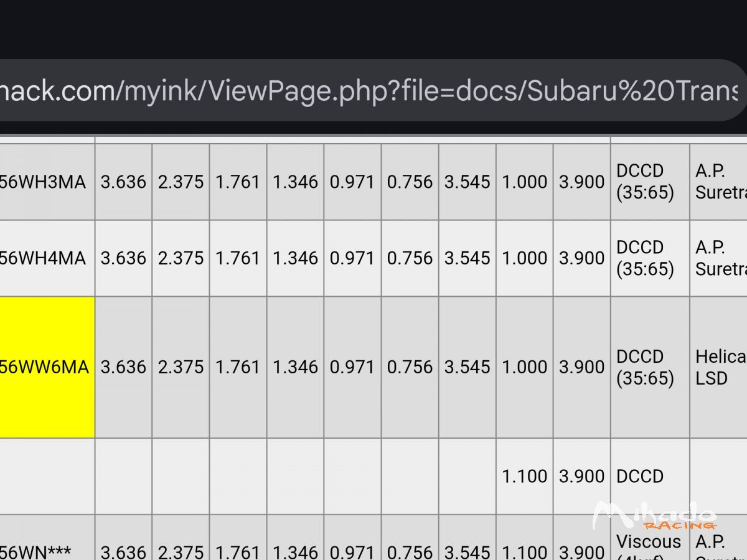Click 1.761 in the 56WH4MA row
747x560 pixels.
[238, 258]
